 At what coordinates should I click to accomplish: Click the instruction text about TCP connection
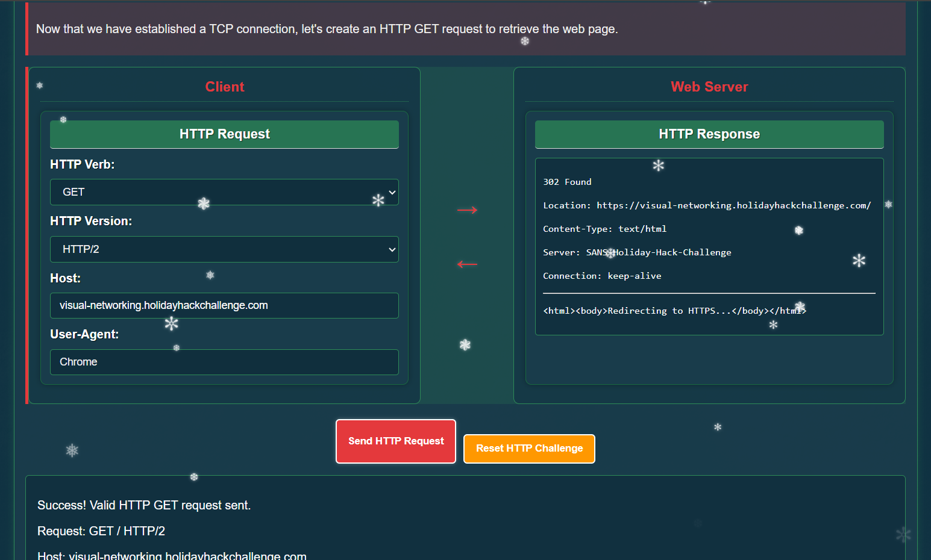point(327,29)
